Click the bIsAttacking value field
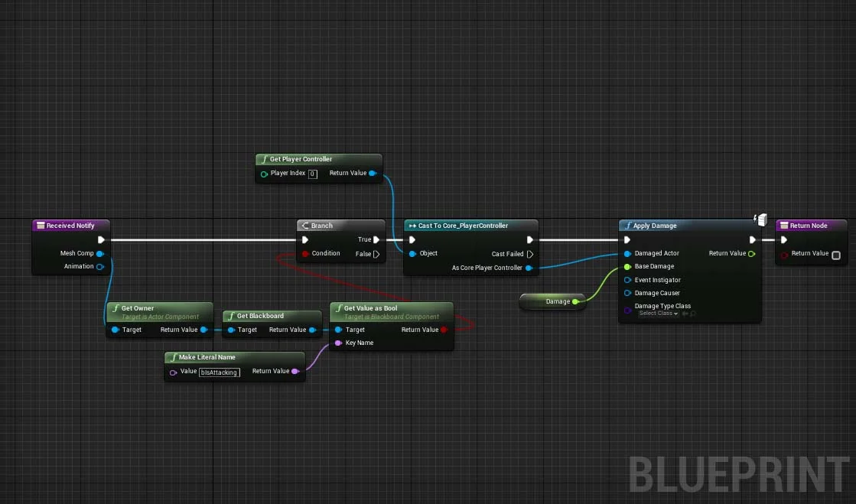 (x=219, y=372)
